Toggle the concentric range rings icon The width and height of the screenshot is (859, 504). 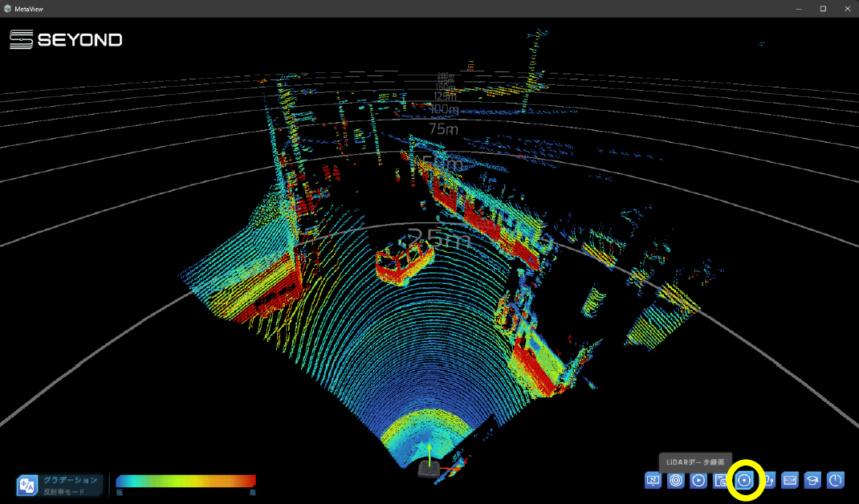pos(676,480)
